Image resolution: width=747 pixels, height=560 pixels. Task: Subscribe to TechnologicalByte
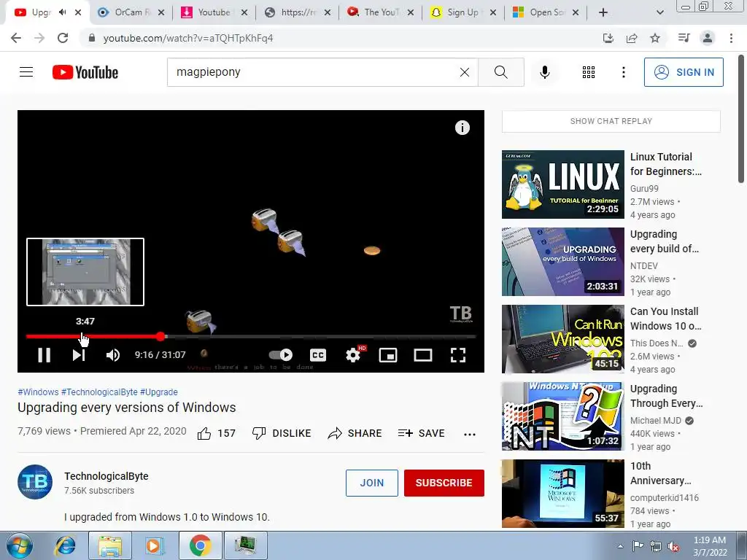click(444, 483)
